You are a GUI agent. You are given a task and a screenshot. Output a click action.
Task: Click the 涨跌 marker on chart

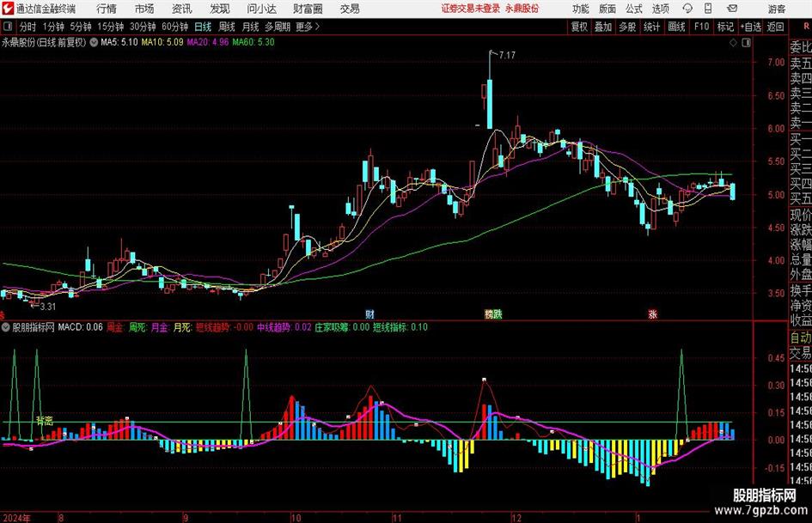click(493, 313)
